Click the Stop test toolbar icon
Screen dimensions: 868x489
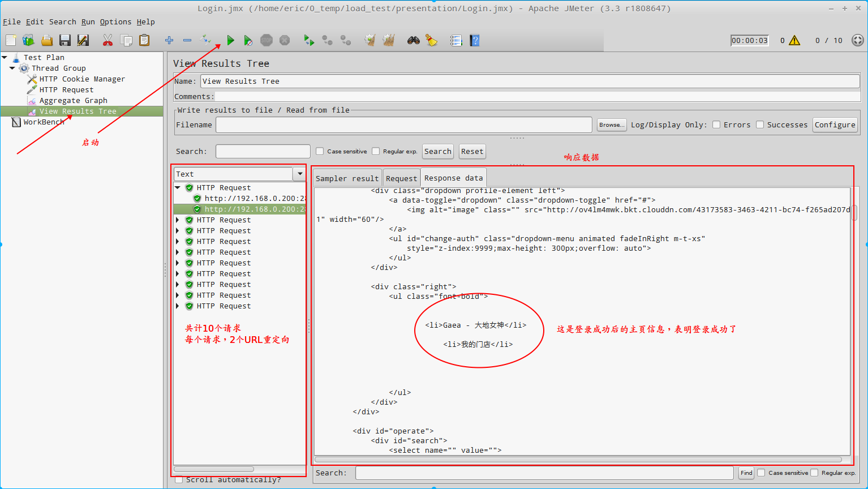pyautogui.click(x=267, y=40)
